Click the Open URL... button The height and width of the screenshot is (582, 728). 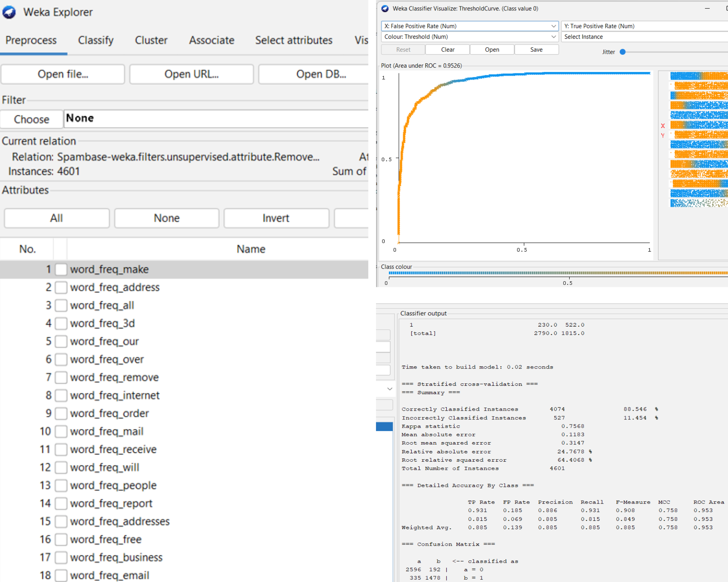tap(191, 74)
